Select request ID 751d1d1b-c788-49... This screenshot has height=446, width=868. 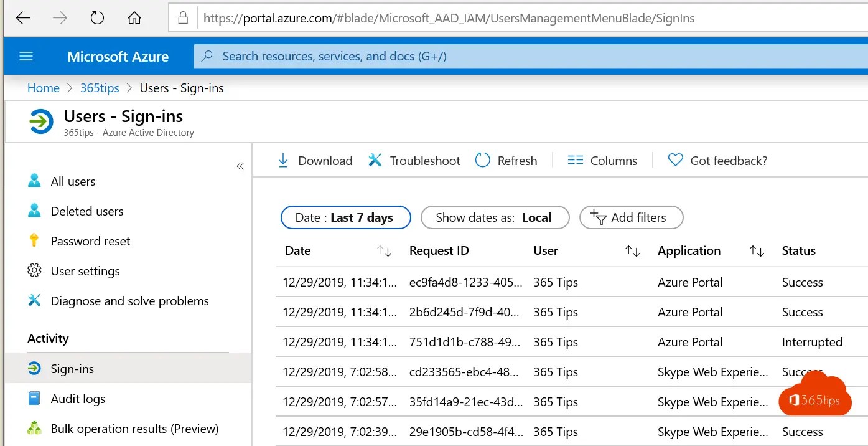coord(465,342)
